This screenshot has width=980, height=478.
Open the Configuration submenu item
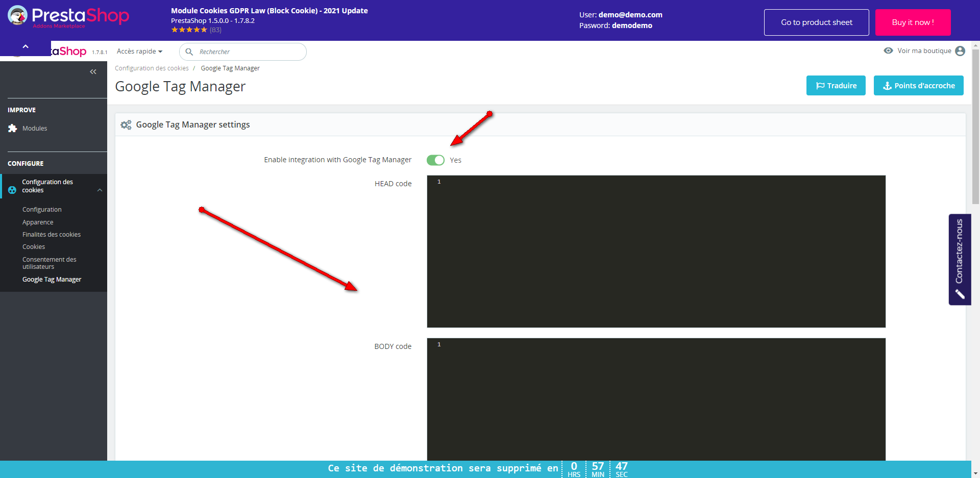[42, 210]
